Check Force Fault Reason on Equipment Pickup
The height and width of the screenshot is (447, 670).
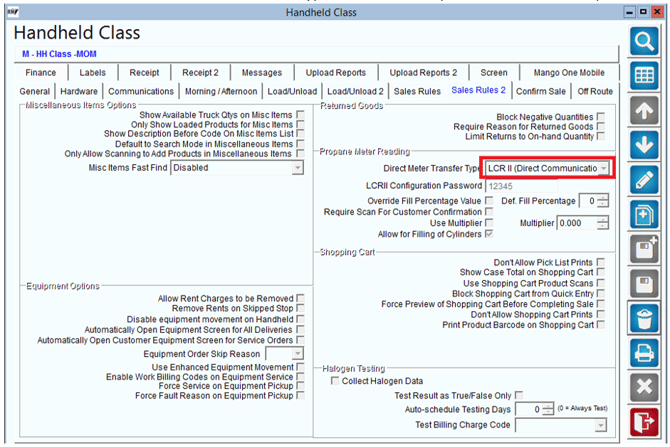301,395
